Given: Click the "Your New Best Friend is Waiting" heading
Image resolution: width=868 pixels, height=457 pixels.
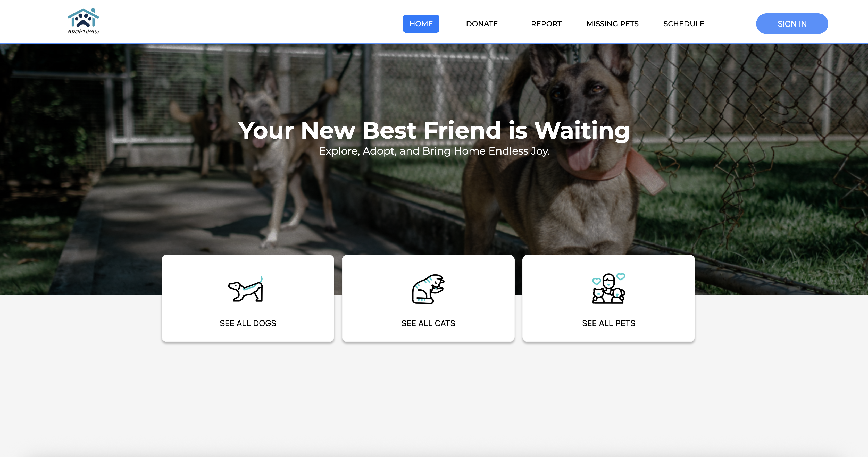Looking at the screenshot, I should tap(434, 130).
